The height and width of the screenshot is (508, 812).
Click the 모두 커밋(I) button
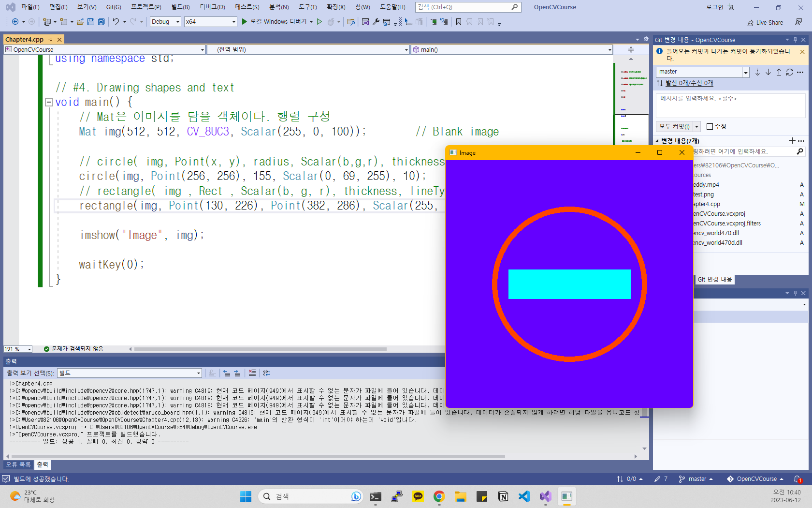(x=674, y=126)
